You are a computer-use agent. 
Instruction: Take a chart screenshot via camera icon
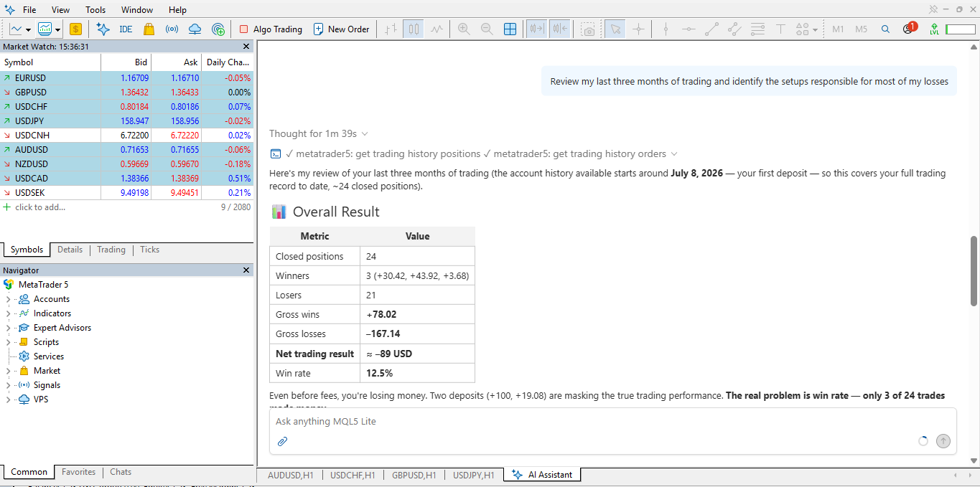click(x=589, y=29)
